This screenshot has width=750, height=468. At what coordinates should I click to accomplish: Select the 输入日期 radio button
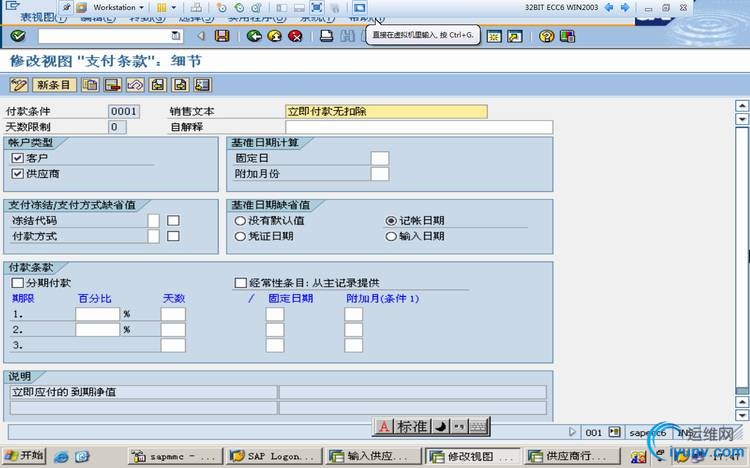(x=391, y=236)
